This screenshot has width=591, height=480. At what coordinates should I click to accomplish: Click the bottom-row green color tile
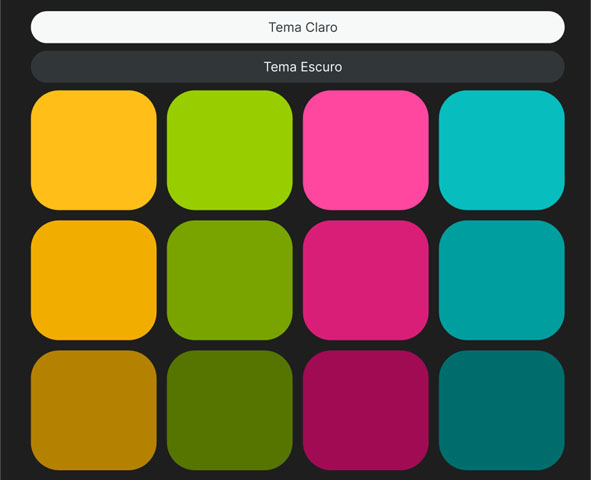[230, 410]
